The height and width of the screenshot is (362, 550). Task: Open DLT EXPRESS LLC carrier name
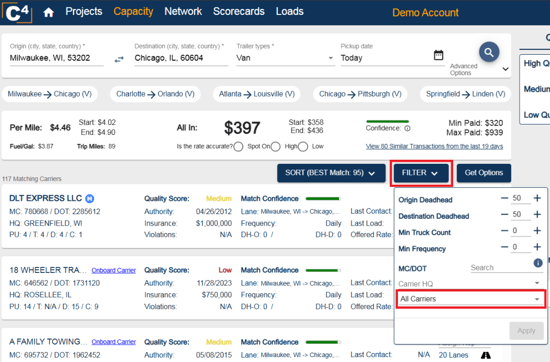[46, 198]
